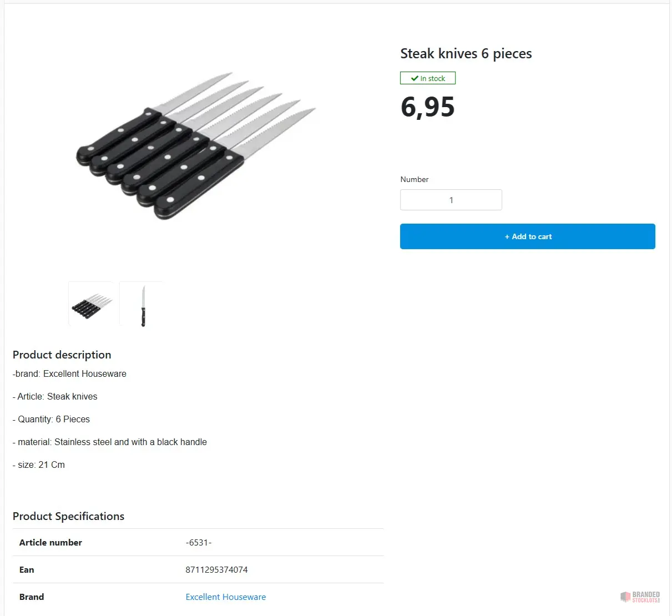Click the Steak knives 6 pieces title
Viewport: 672px width, 616px height.
pos(466,54)
